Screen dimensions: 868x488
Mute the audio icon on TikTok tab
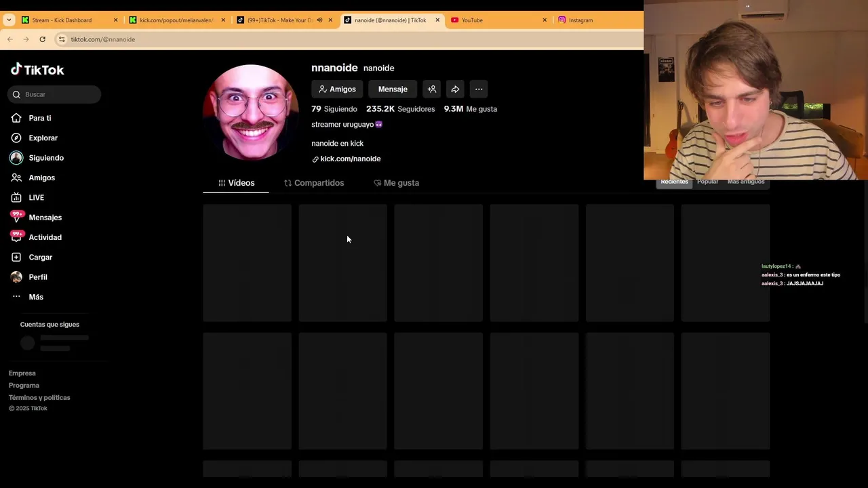coord(319,20)
